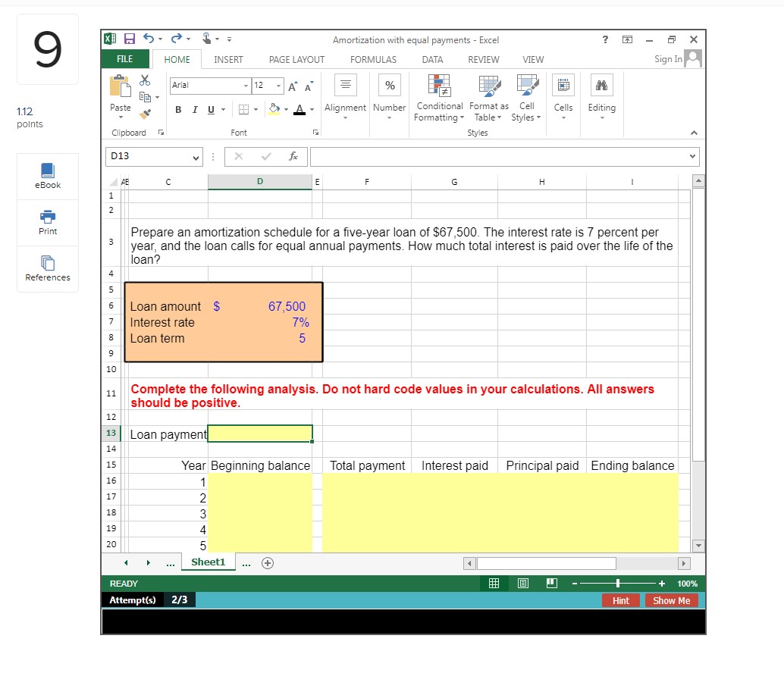Click the Hint button
This screenshot has width=784, height=695.
(620, 600)
